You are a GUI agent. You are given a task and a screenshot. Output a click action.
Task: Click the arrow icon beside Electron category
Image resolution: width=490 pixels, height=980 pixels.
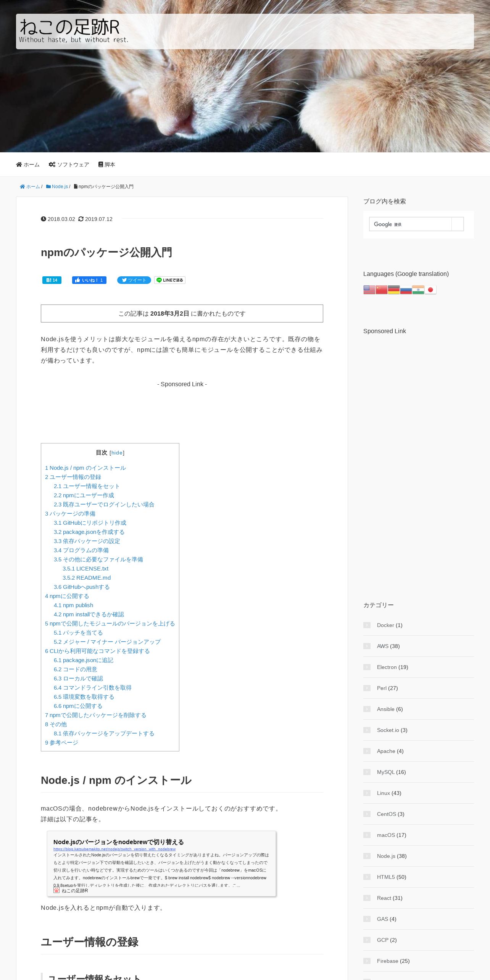pyautogui.click(x=367, y=667)
